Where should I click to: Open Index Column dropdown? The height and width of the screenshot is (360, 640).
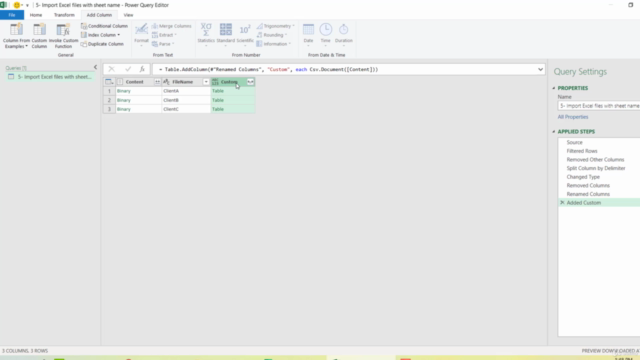point(100,35)
